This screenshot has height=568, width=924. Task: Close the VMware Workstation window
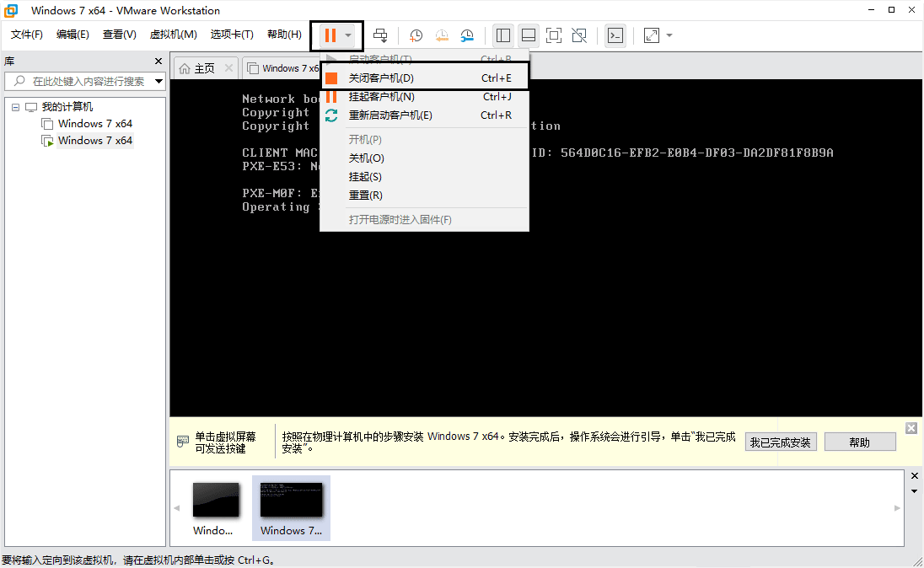pyautogui.click(x=911, y=10)
